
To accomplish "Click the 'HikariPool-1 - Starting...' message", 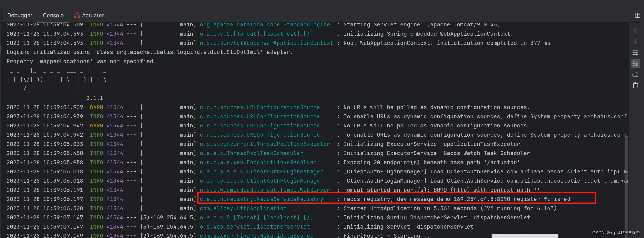I will tap(387, 235).
